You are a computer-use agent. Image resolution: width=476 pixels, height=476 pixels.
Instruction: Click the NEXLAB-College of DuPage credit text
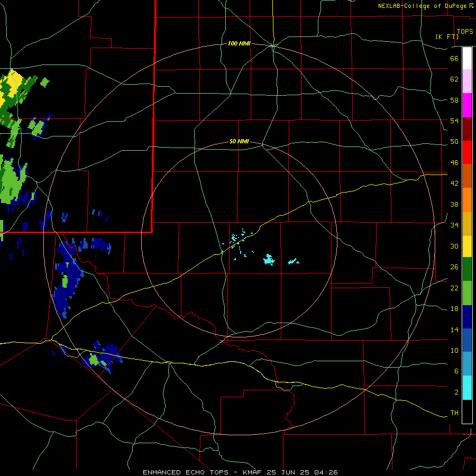pyautogui.click(x=423, y=6)
